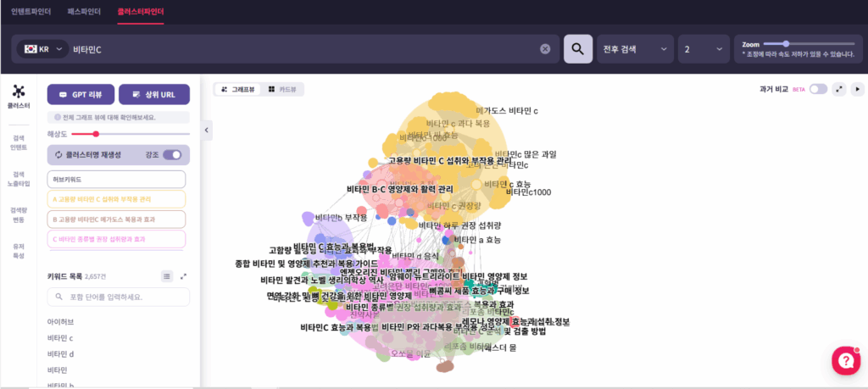Clear the search keyword with X icon
This screenshot has height=389, width=868.
click(545, 49)
